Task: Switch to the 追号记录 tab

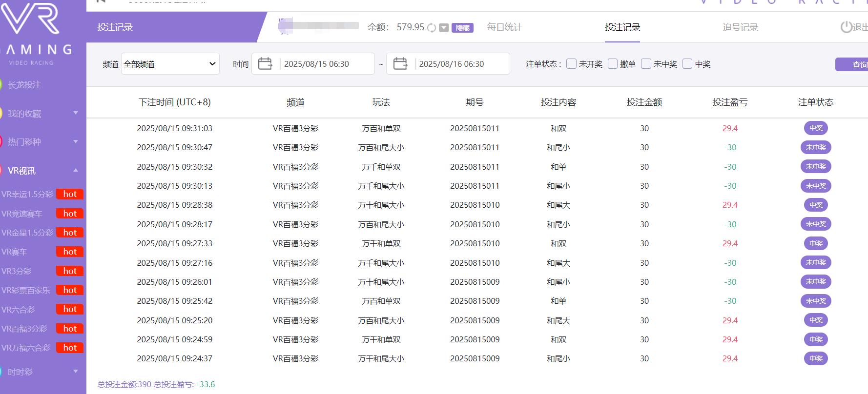Action: 740,27
